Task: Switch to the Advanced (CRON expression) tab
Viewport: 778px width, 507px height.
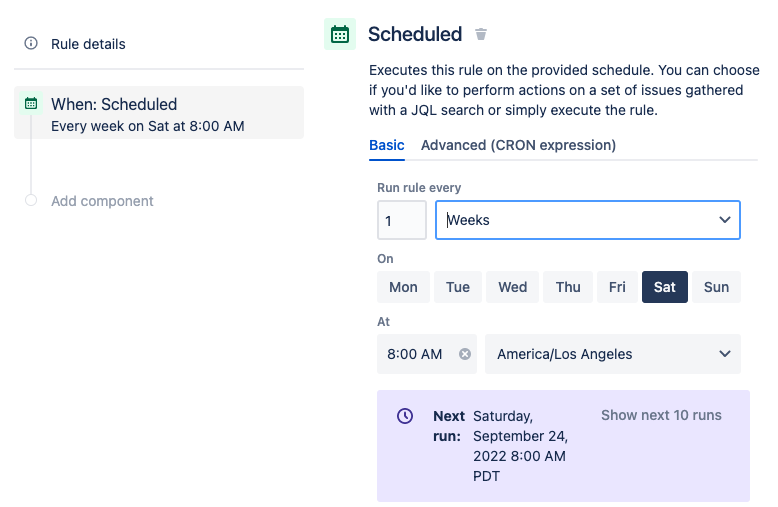Action: tap(518, 145)
